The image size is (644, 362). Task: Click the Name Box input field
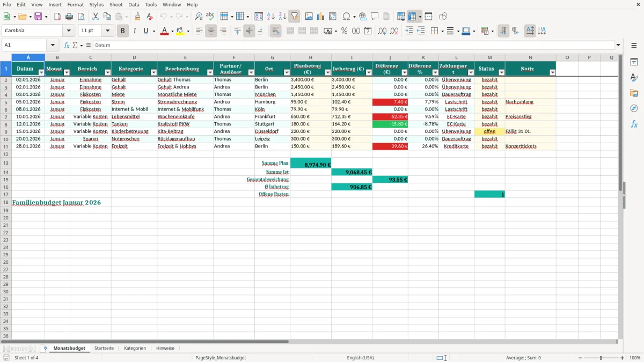click(25, 45)
